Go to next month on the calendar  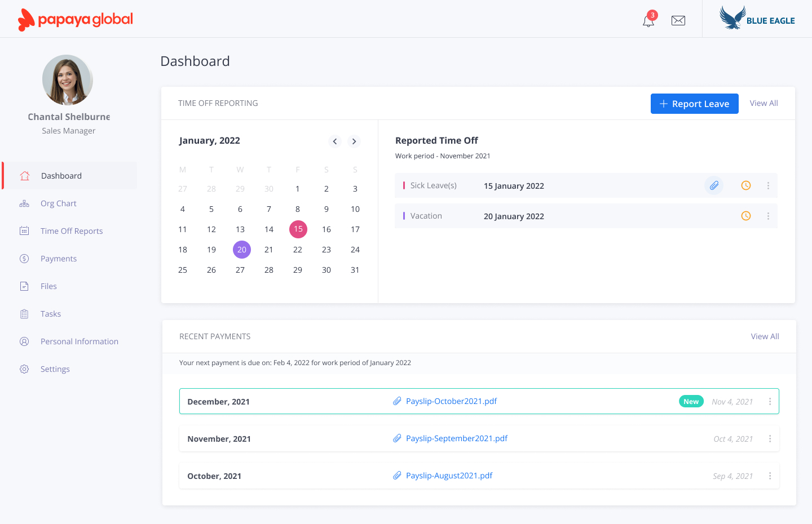354,141
